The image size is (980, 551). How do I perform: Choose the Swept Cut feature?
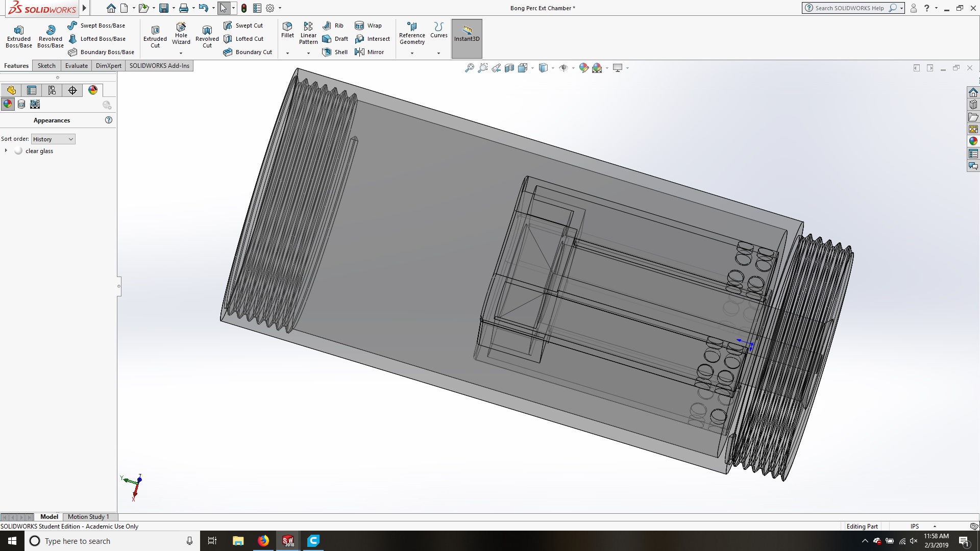tap(243, 26)
